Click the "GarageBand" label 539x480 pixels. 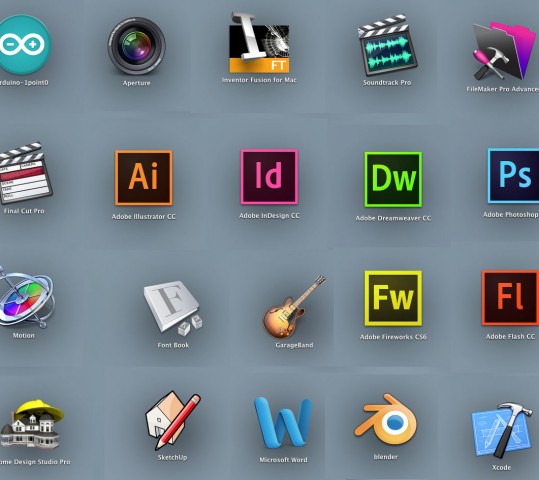coord(294,345)
